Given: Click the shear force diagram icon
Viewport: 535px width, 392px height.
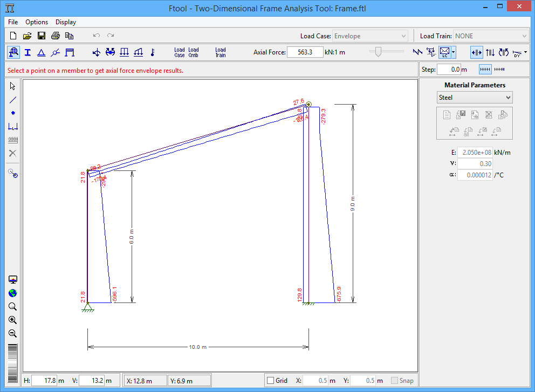Looking at the screenshot, I should coord(490,52).
